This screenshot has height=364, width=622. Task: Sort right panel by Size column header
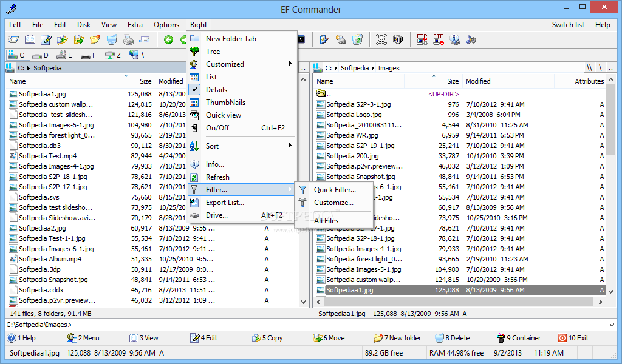[433, 81]
